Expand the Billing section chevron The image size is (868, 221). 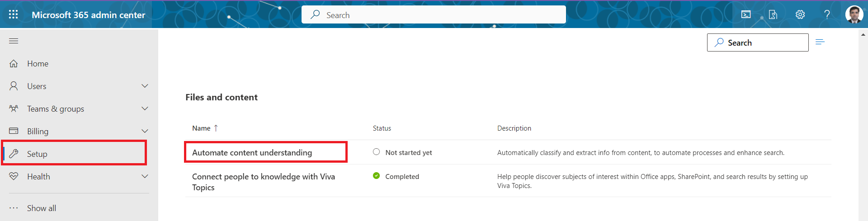coord(145,131)
